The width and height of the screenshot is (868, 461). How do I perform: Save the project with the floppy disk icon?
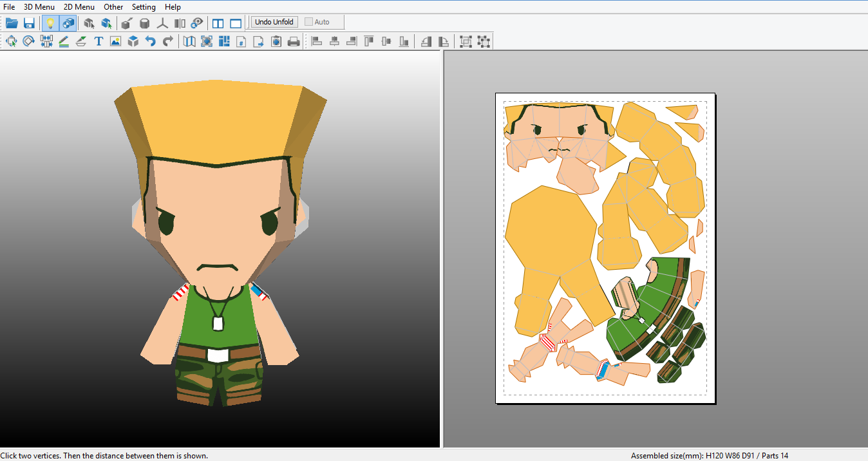point(29,23)
